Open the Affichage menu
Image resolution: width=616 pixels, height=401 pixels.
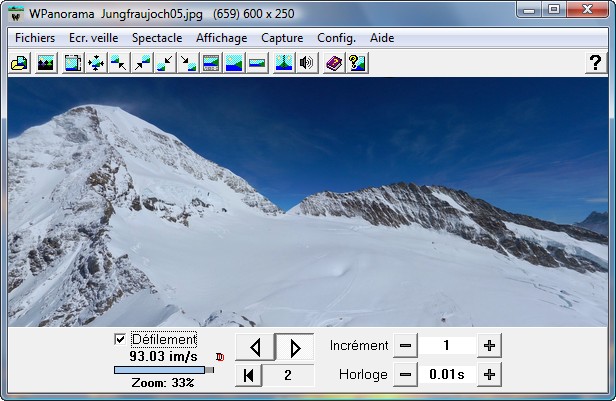coord(222,38)
